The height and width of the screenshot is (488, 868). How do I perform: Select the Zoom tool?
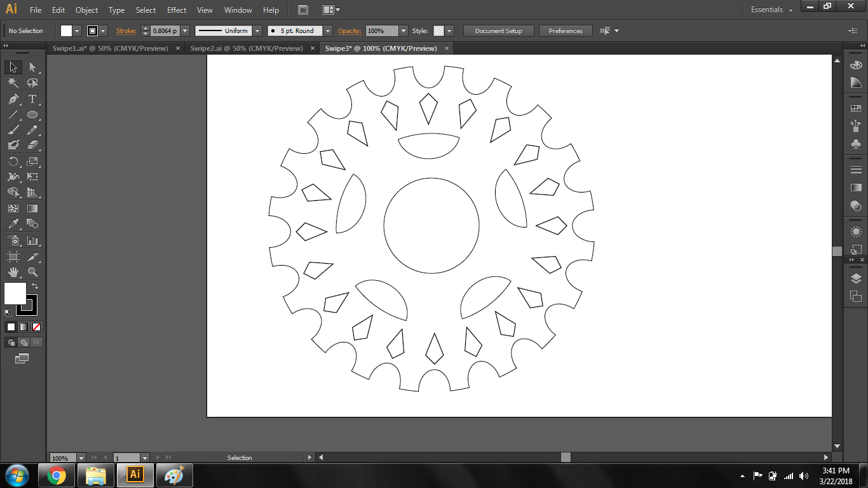[32, 272]
